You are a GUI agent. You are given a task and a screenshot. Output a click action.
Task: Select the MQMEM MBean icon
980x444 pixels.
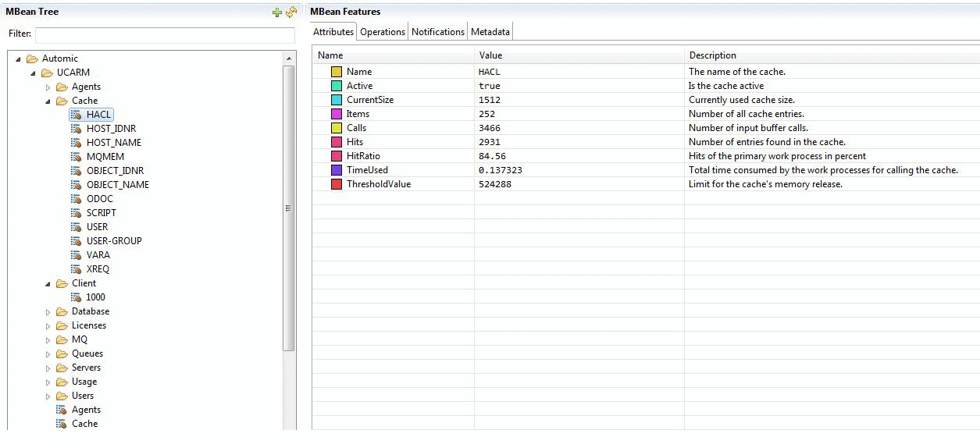(x=77, y=157)
